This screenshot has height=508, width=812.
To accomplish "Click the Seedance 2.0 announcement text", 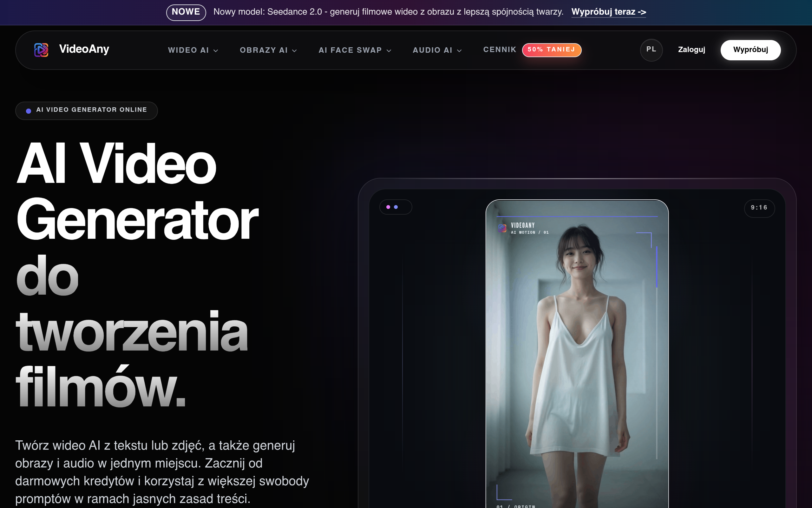I will pyautogui.click(x=388, y=12).
